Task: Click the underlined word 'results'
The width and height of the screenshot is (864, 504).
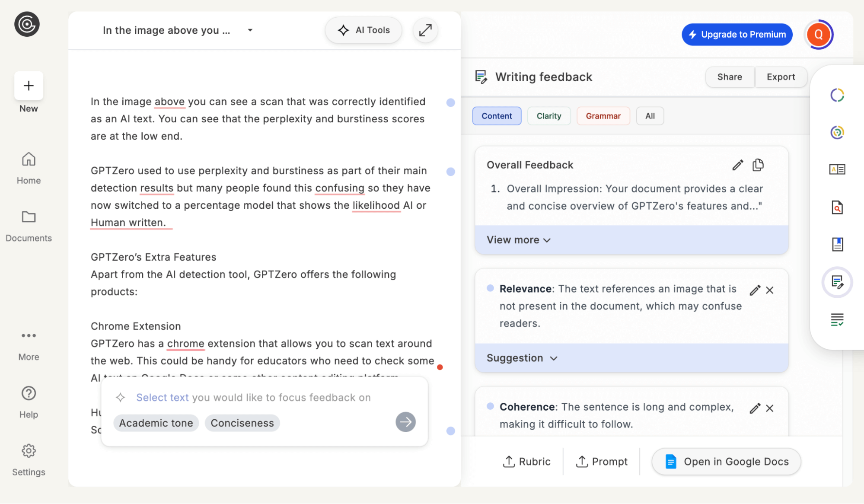Action: 156,188
